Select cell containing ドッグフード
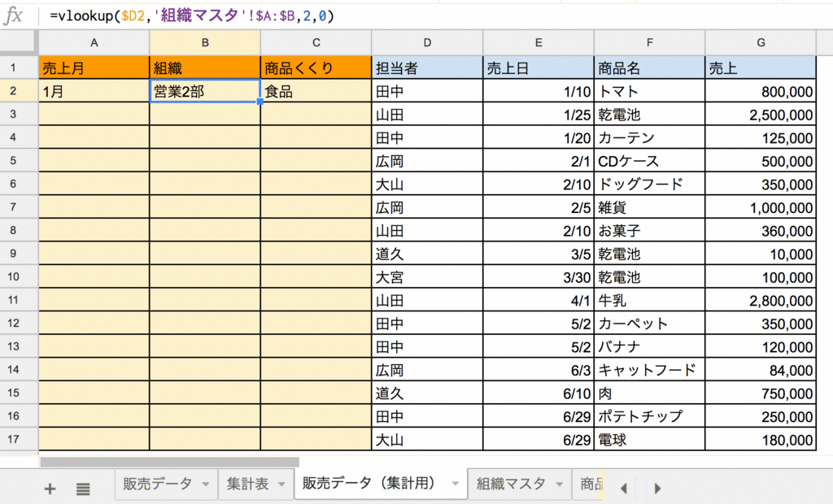 [649, 184]
